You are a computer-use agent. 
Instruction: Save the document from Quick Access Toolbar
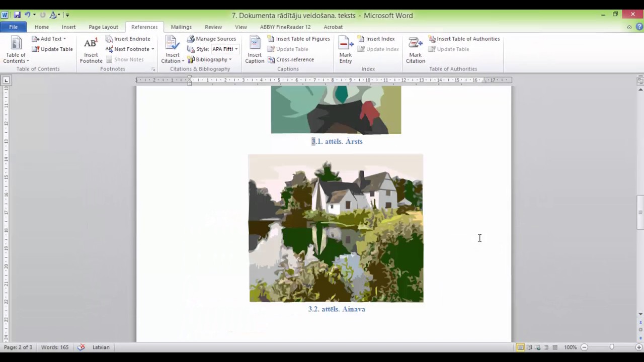tap(17, 15)
